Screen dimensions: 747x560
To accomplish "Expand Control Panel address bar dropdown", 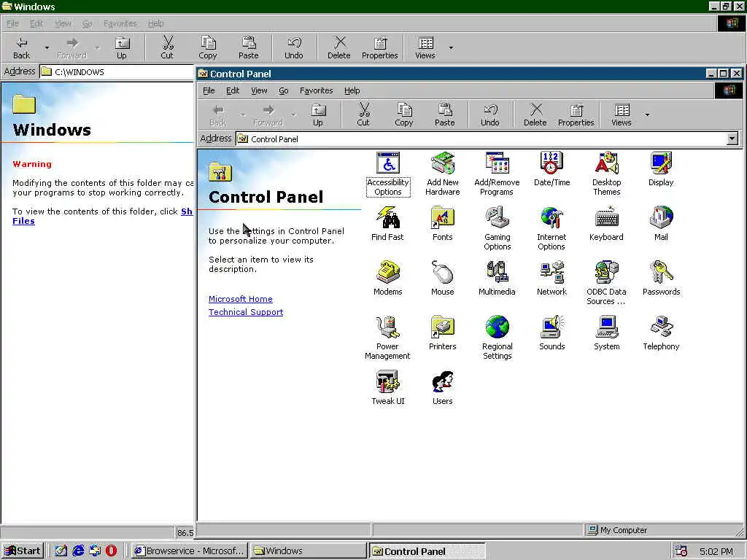I will (732, 139).
